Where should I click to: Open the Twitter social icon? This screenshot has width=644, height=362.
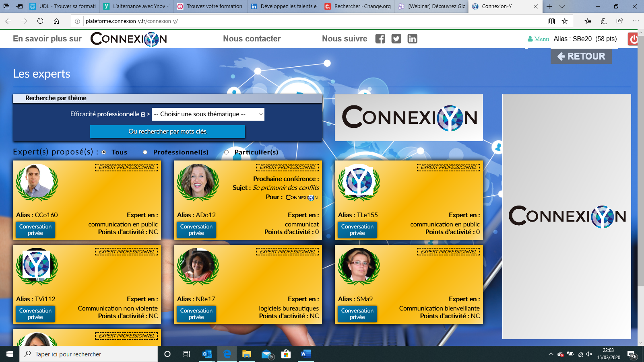[396, 39]
